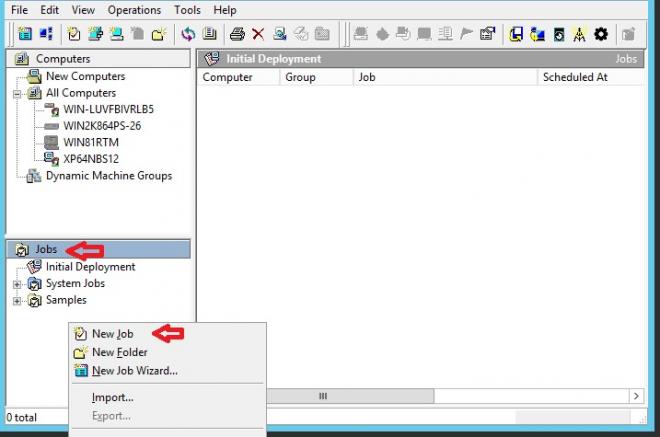Open the Operations menu
660x437 pixels.
[134, 10]
